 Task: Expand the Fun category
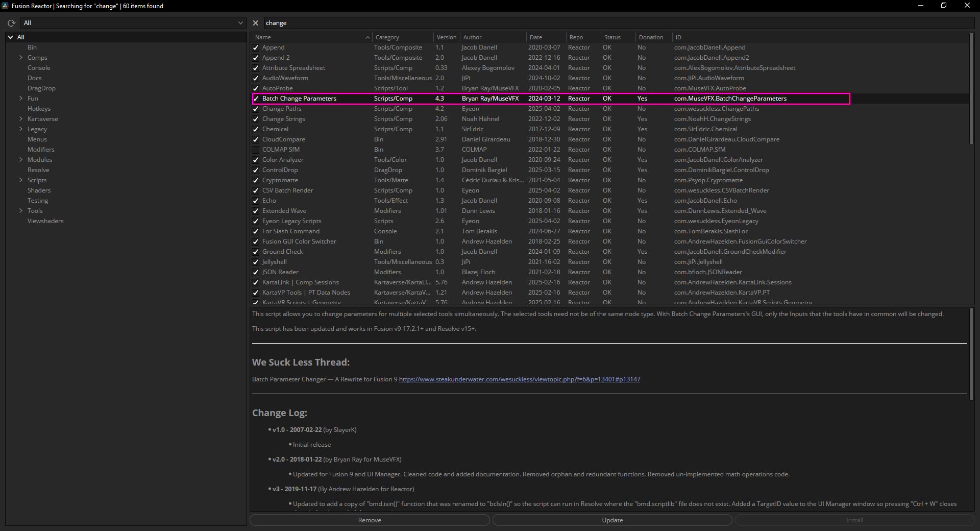21,99
